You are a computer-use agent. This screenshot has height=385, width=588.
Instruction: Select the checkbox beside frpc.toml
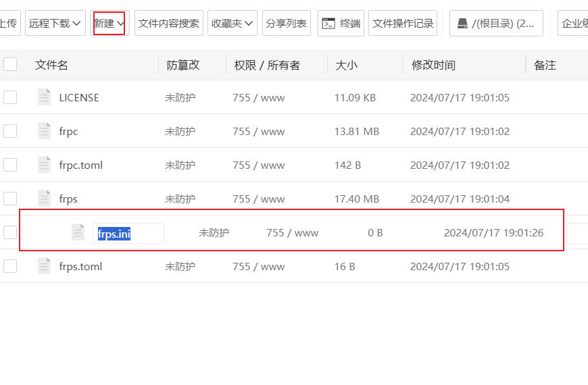click(x=10, y=165)
